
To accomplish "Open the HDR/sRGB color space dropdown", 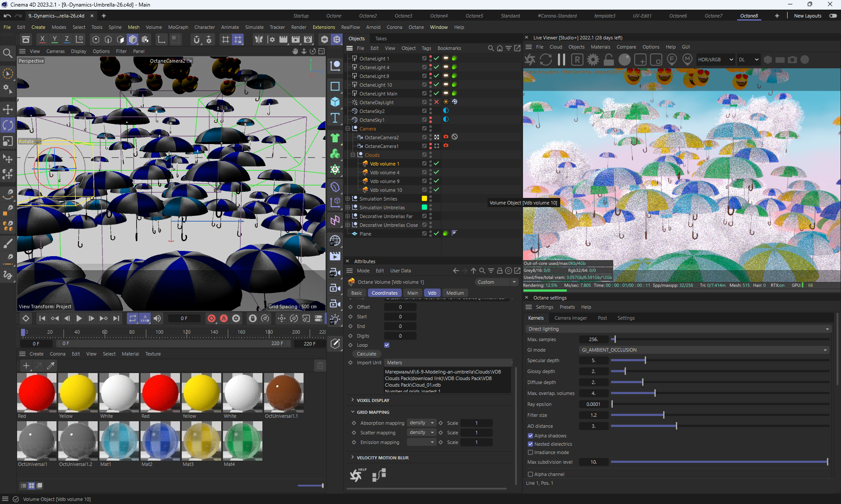I will coord(715,60).
